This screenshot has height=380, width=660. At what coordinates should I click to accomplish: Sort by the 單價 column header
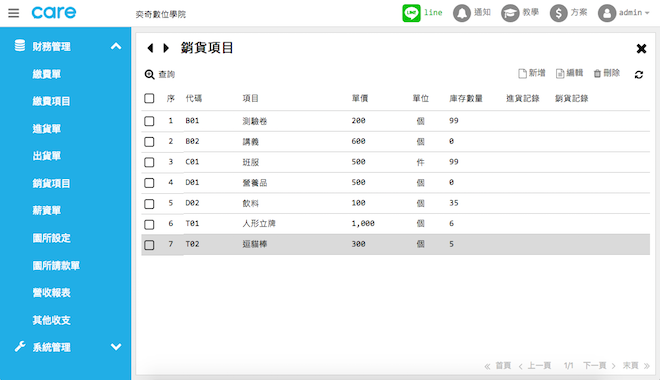360,98
